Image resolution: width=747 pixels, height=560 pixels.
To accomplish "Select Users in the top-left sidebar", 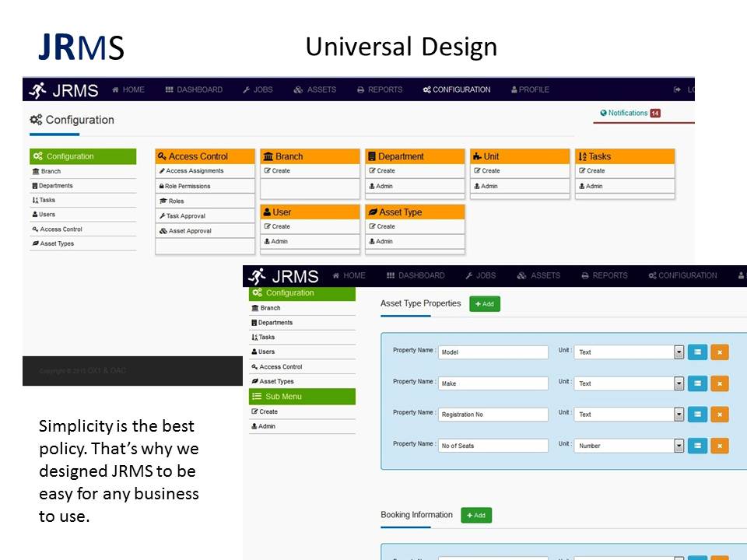I will click(x=83, y=215).
